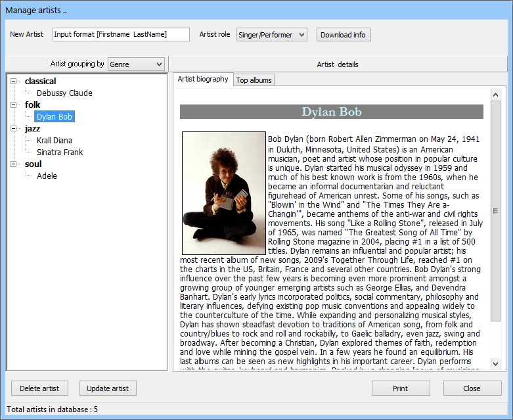Select Sinatra Frank in the tree
Image resolution: width=513 pixels, height=420 pixels.
pos(60,152)
